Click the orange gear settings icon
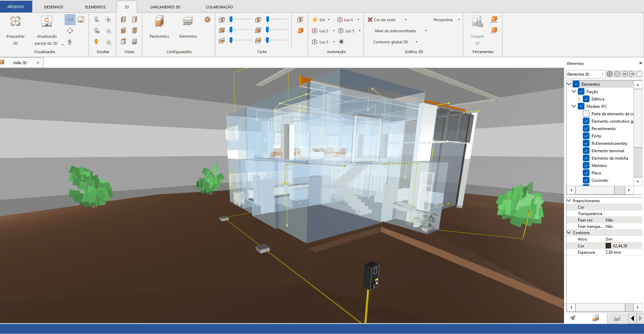 tap(207, 19)
